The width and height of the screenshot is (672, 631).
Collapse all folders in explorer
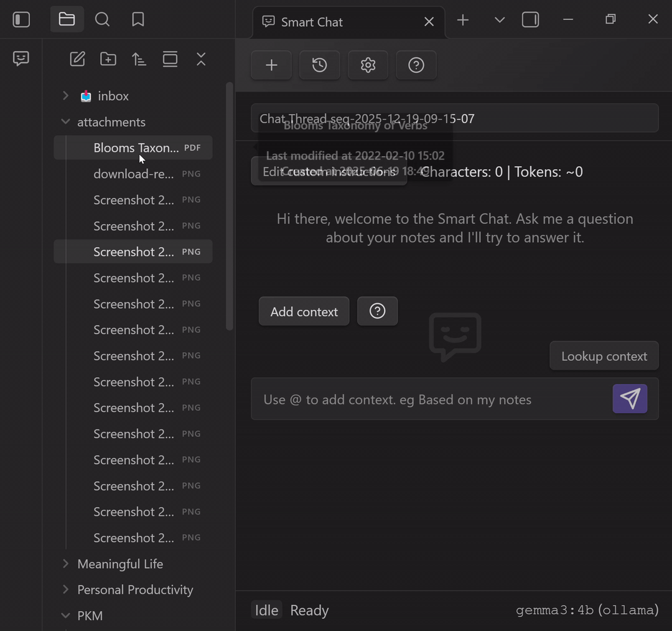coord(201,59)
